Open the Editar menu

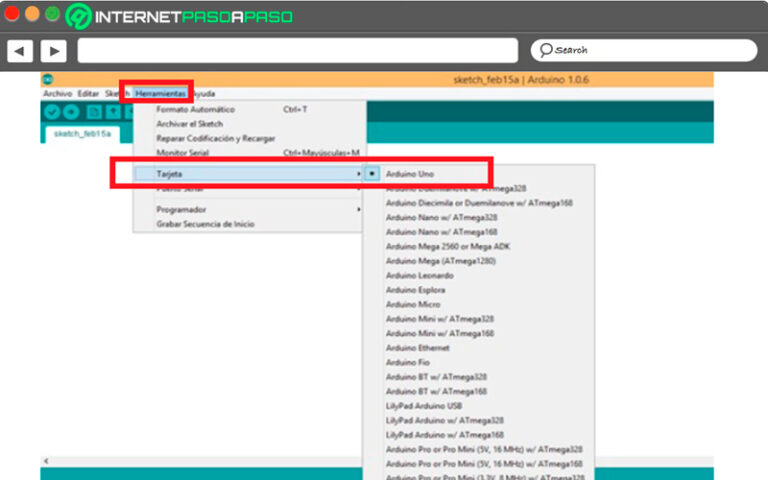[88, 93]
